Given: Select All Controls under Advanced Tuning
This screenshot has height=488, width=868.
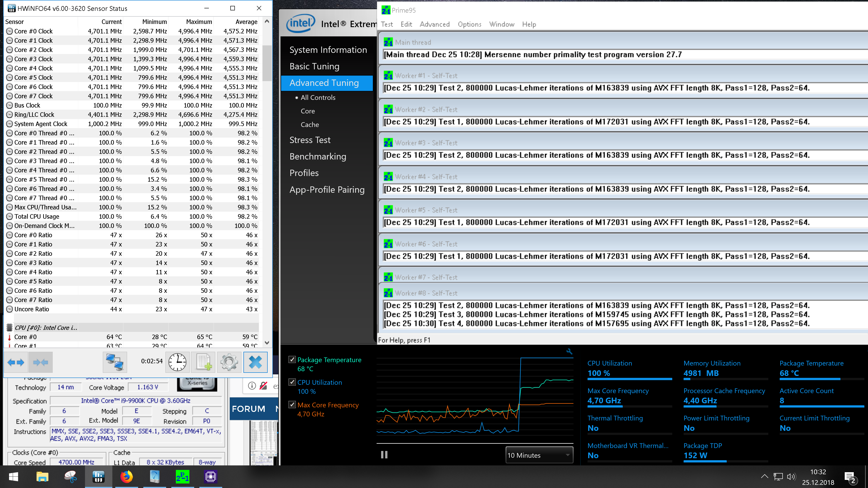Looking at the screenshot, I should (318, 98).
